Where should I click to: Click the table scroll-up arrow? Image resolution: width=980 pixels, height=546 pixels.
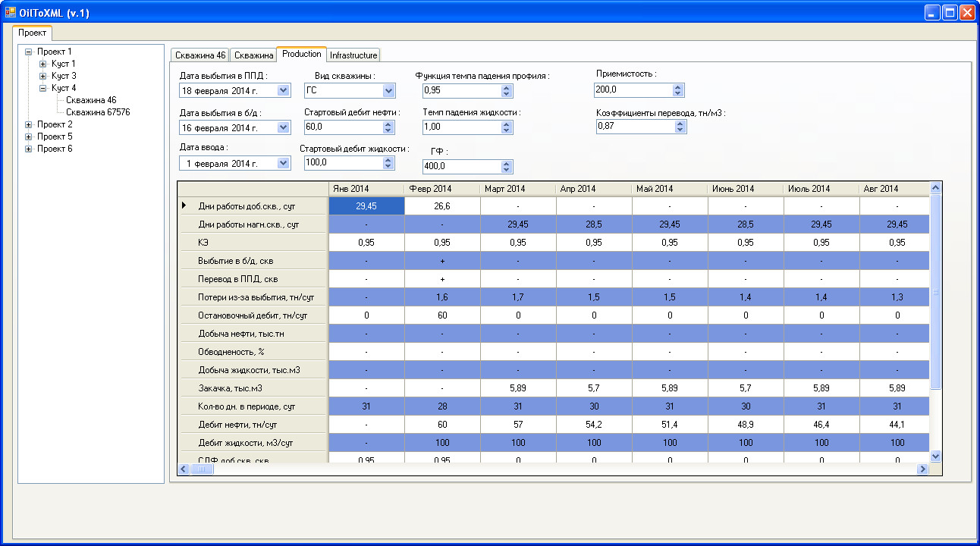coord(935,188)
